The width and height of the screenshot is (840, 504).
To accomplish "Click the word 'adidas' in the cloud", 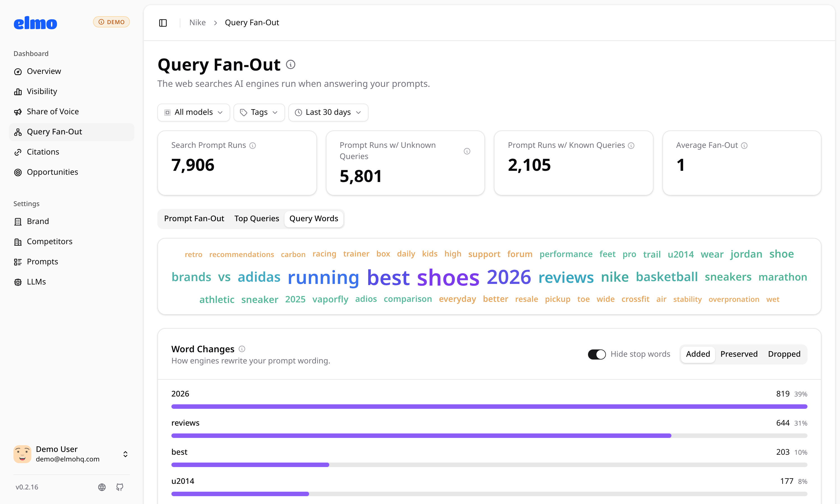I will pos(259,277).
